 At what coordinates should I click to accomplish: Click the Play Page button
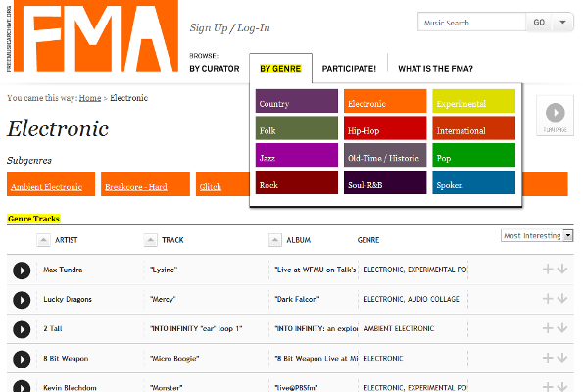(556, 116)
